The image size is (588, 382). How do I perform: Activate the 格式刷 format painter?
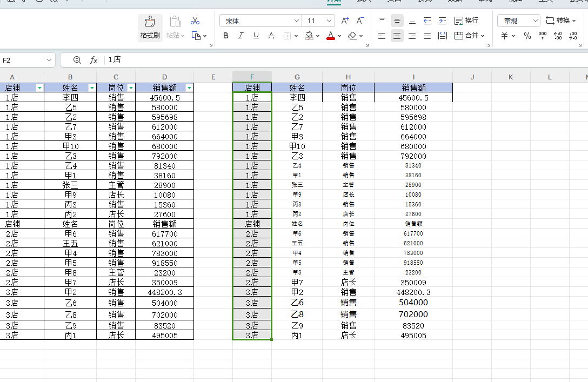click(x=150, y=28)
